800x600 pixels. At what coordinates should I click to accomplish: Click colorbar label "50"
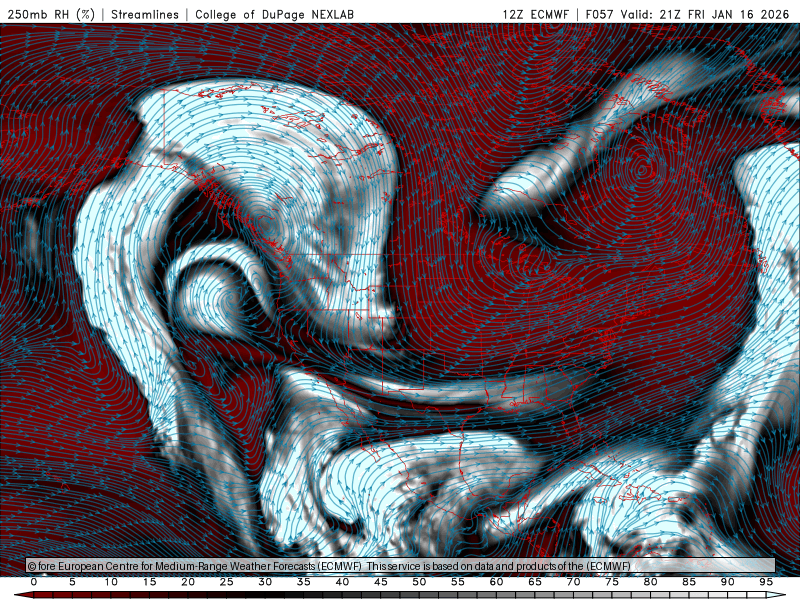click(419, 582)
